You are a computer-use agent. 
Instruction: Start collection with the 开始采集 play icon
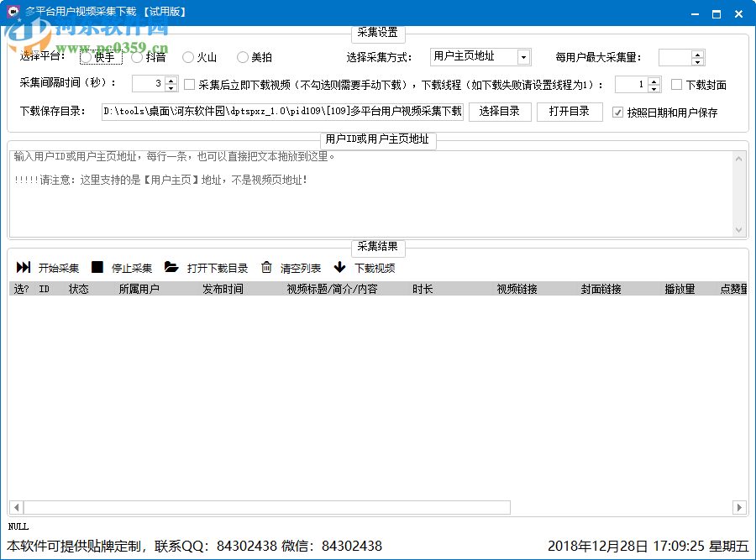coord(24,267)
